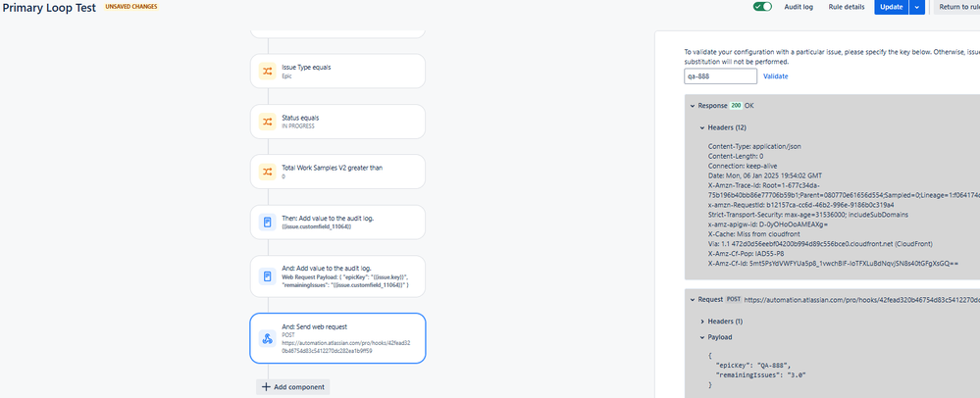Click Add component button
Image resolution: width=980 pixels, height=398 pixels.
[293, 387]
